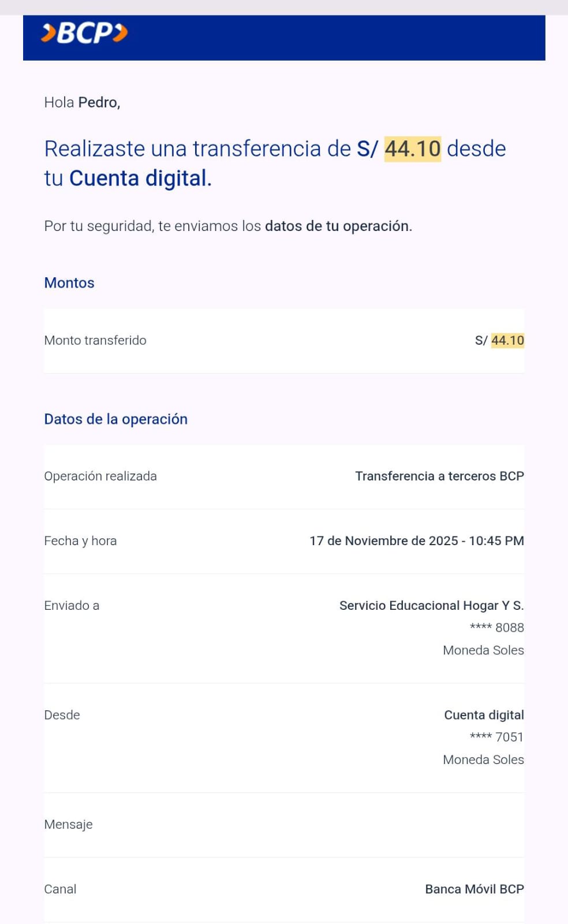Select the Transferencia a terceros BCP value
568x924 pixels.
tap(439, 476)
